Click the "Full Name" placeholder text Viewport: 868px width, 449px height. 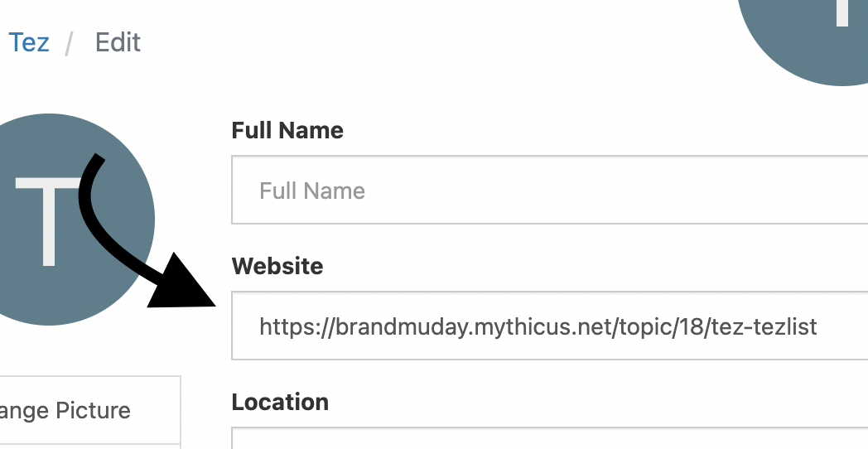pos(312,191)
